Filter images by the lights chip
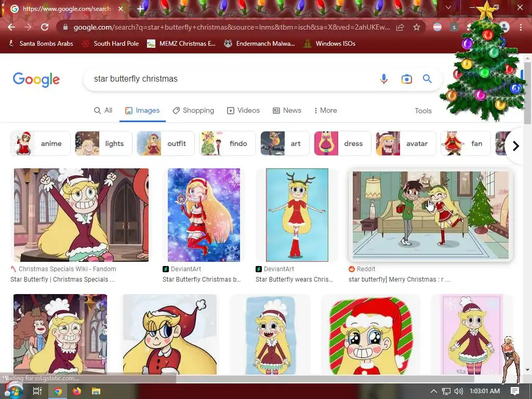The width and height of the screenshot is (532, 399). [x=103, y=143]
